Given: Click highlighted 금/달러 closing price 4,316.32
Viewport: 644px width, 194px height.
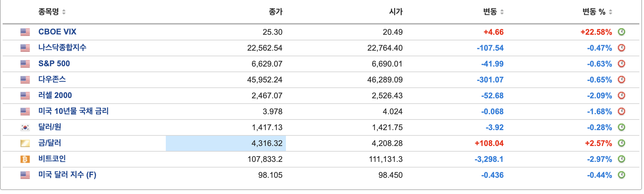Looking at the screenshot, I should click(267, 143).
